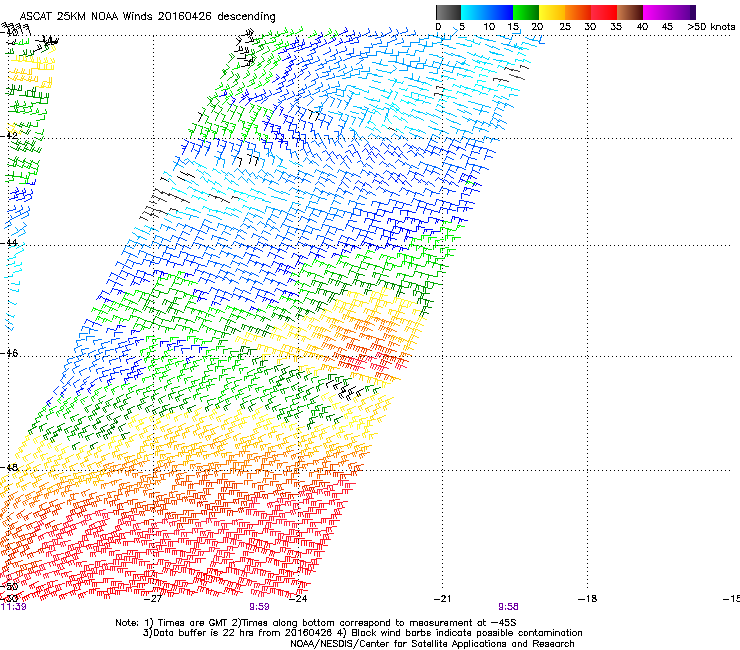Screen dimensions: 740x650
Task: Click the '>50 knots' legend label
Action: click(711, 27)
